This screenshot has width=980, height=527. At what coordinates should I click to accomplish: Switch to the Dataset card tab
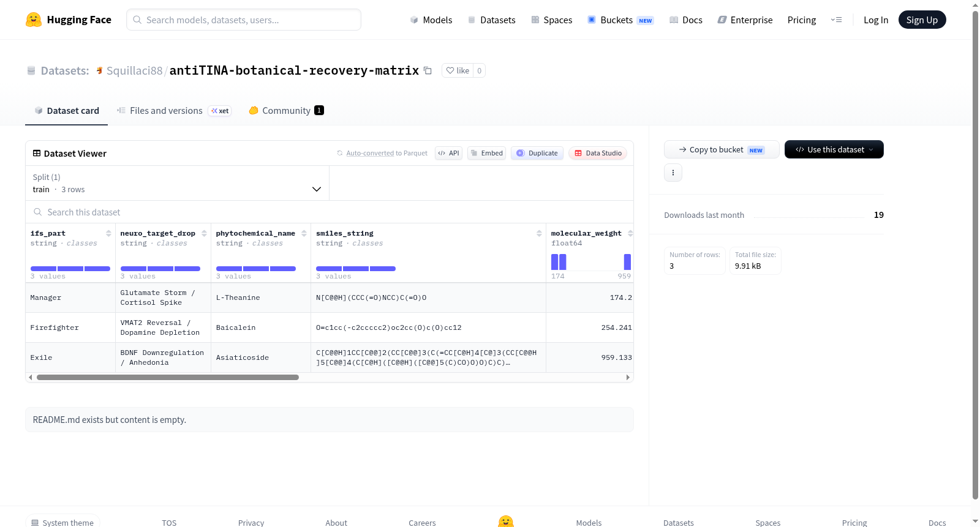[x=67, y=111]
